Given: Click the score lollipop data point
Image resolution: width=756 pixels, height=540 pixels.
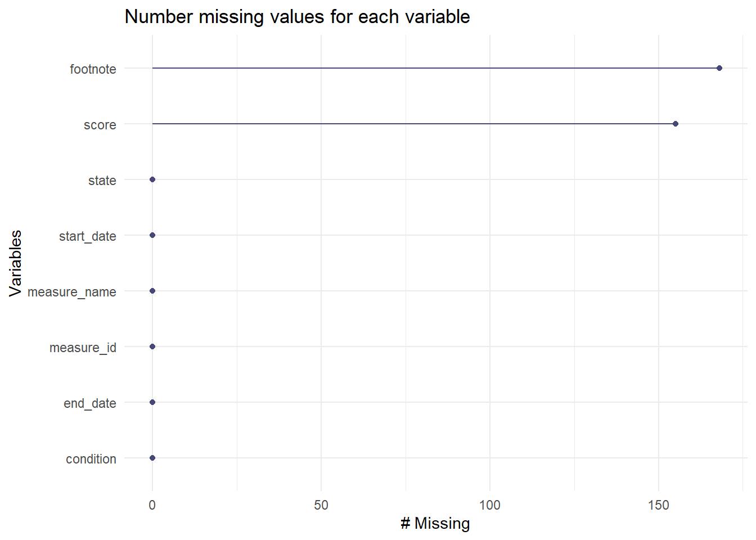Looking at the screenshot, I should tap(675, 124).
